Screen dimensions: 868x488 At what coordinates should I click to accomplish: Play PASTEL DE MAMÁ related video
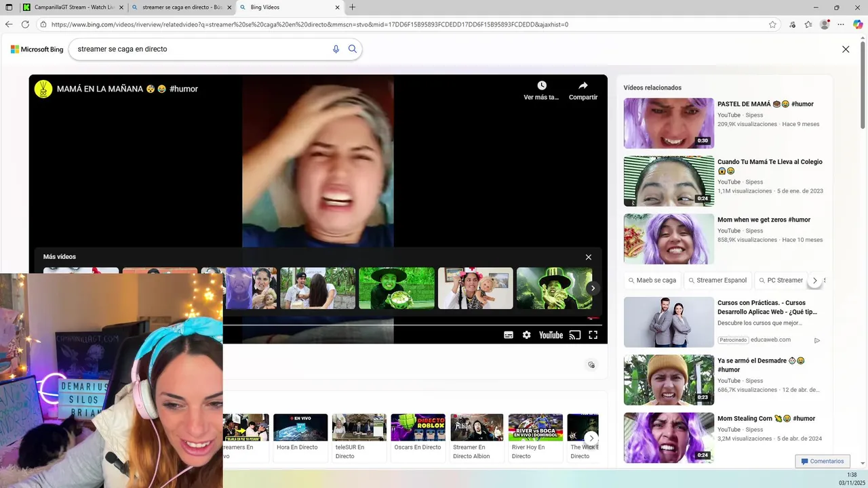pos(669,123)
